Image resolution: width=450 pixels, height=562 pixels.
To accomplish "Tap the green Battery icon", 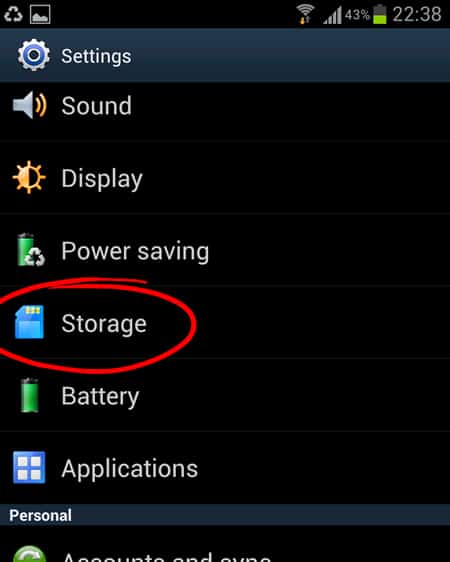I will [x=30, y=395].
